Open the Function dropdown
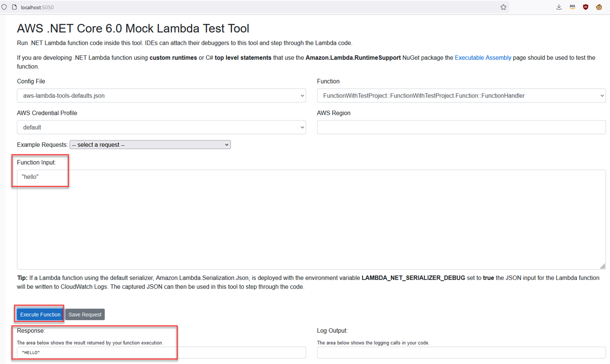Image resolution: width=610 pixels, height=364 pixels. tap(461, 96)
